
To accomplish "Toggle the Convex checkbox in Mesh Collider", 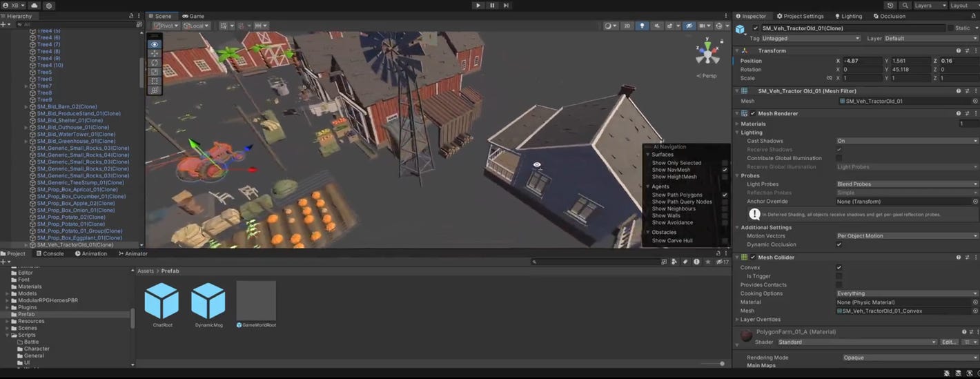I will [839, 268].
